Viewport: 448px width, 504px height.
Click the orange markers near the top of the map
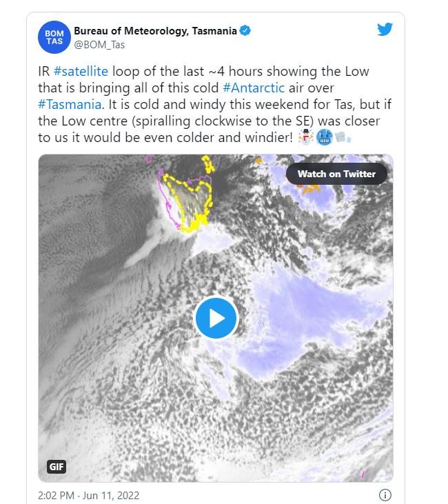[309, 190]
